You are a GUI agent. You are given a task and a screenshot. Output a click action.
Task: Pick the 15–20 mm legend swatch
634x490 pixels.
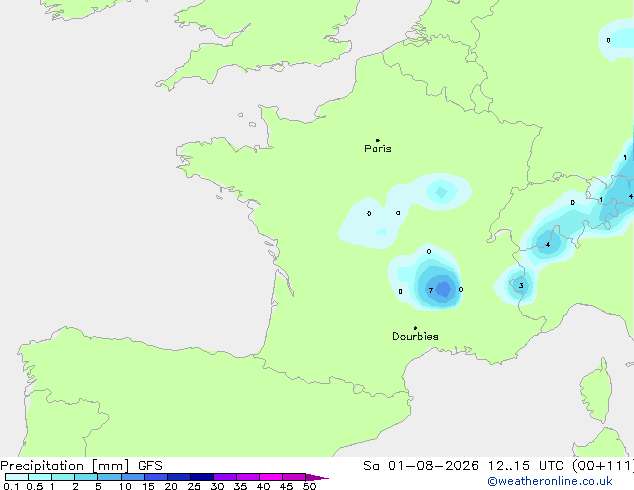click(156, 477)
